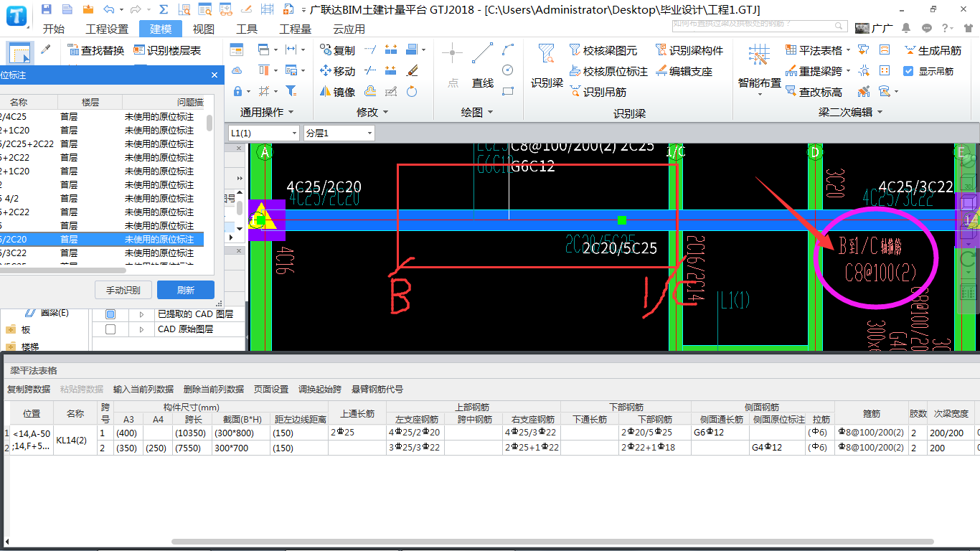Switch to the 开始 ribbon tab
Image resolution: width=980 pixels, height=551 pixels.
coord(53,29)
